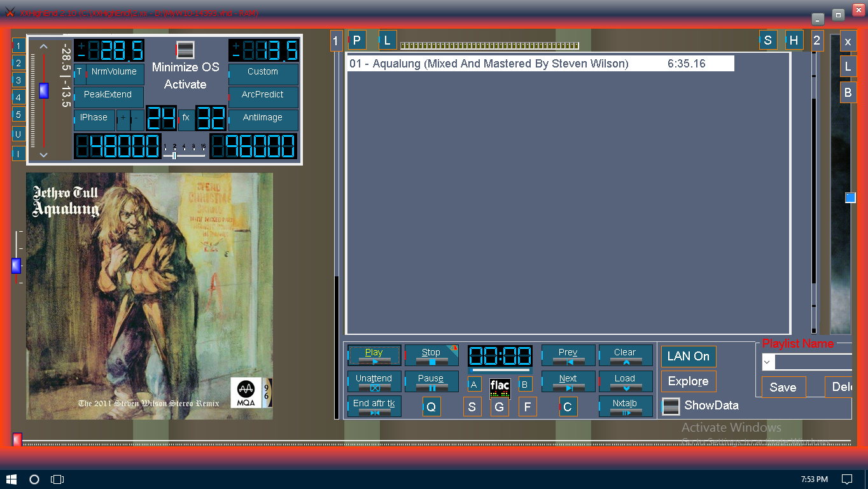
Task: Click the volume slider blue handle
Action: point(43,90)
